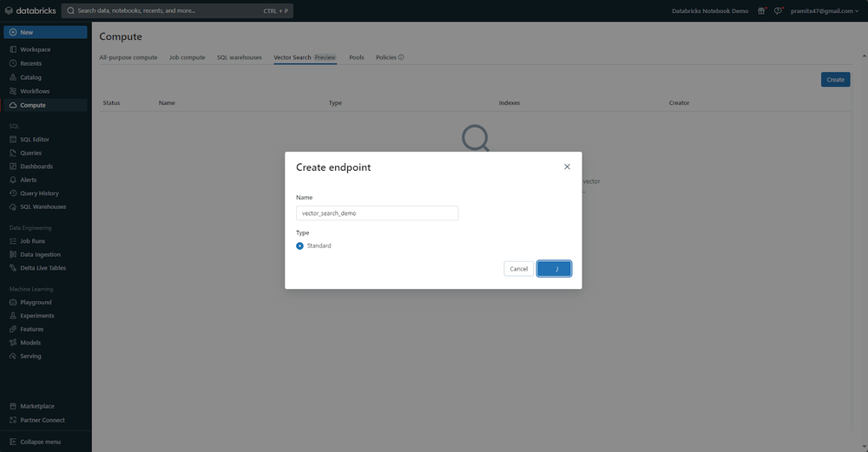The image size is (868, 452).
Task: Click the feedback chat icon in header
Action: [x=778, y=10]
